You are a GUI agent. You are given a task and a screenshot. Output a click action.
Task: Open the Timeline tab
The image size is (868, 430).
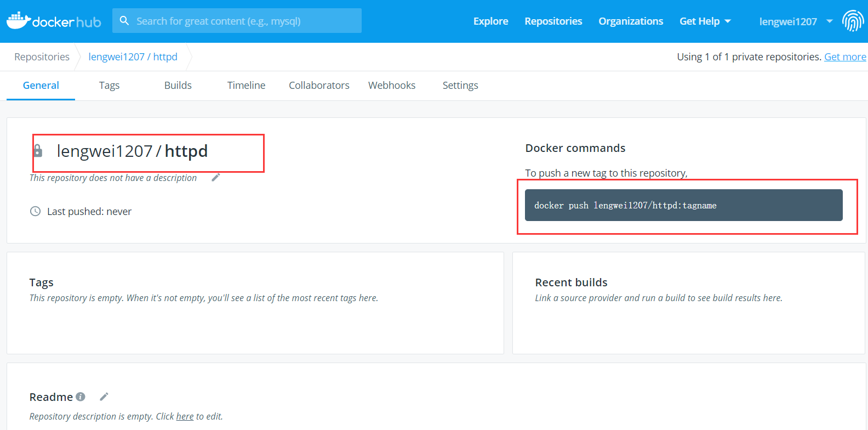coord(246,86)
